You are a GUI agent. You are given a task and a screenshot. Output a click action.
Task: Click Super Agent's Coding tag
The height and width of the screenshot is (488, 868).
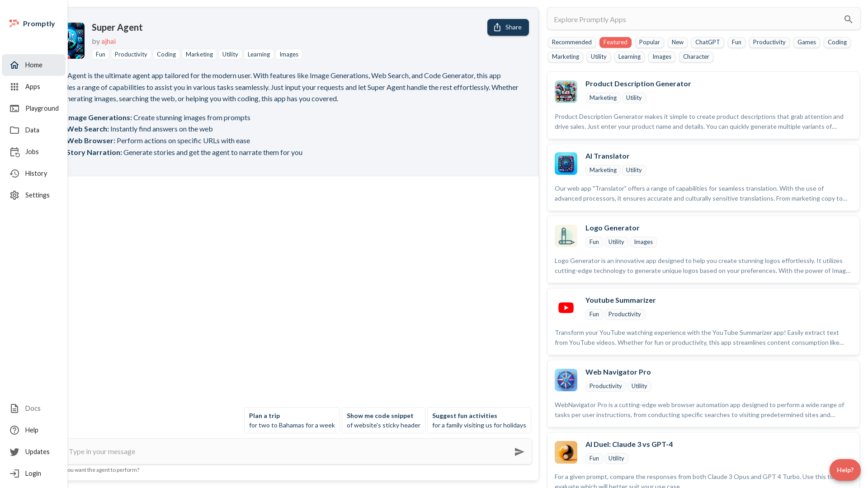point(166,54)
